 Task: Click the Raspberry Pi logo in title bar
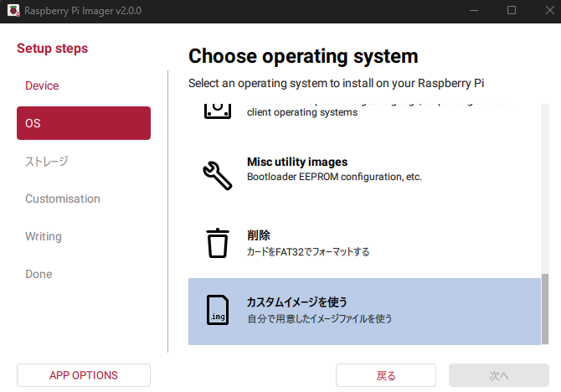point(12,12)
